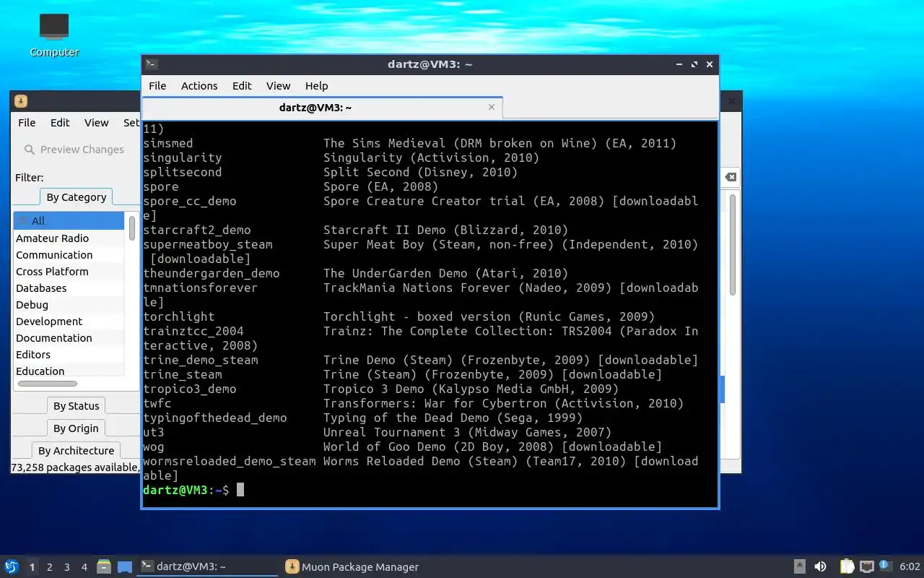The image size is (924, 578).
Task: Switch to virtual desktop 2
Action: [x=50, y=567]
